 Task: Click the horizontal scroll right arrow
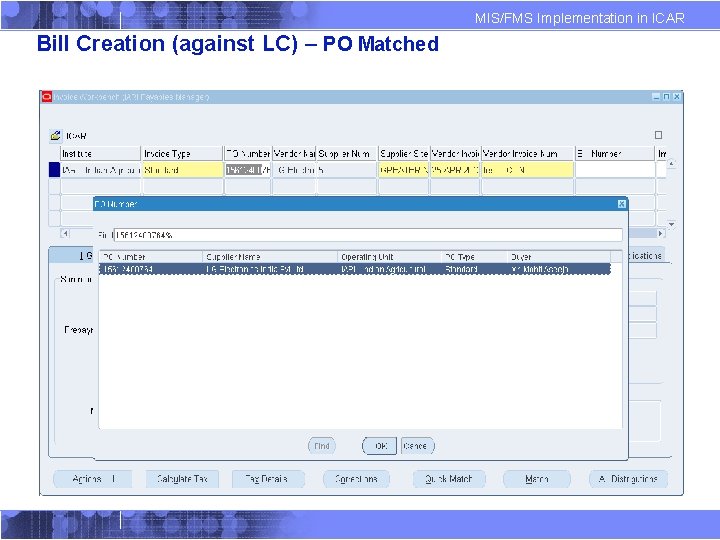pyautogui.click(x=661, y=233)
